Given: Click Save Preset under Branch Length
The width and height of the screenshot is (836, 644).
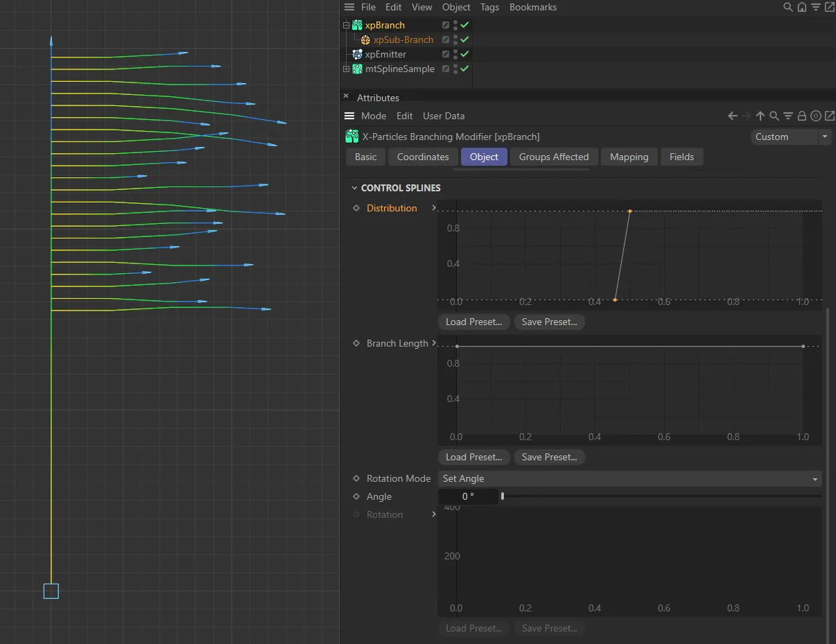Looking at the screenshot, I should 549,457.
